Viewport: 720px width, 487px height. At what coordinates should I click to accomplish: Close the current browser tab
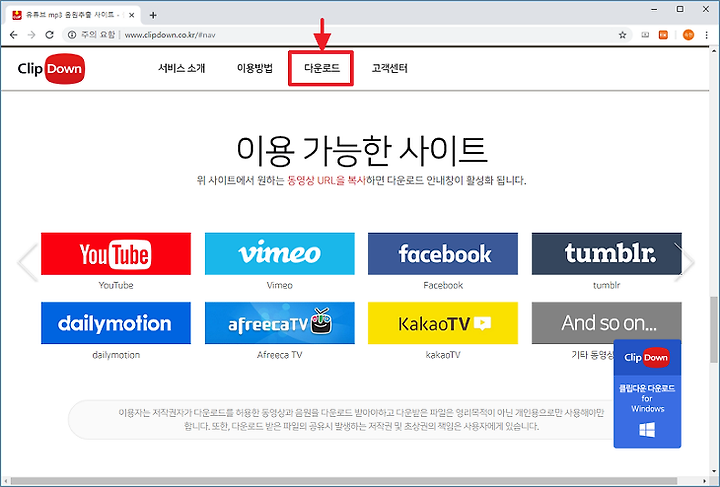[131, 15]
